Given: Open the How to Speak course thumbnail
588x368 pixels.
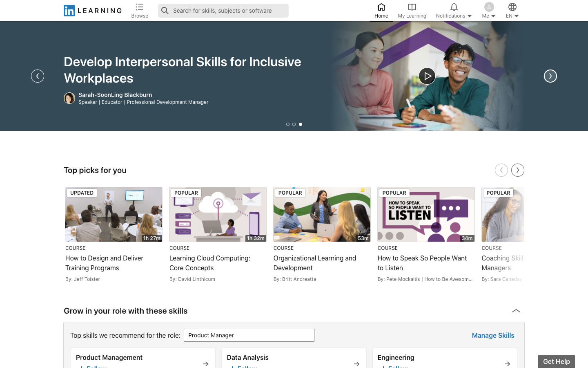Looking at the screenshot, I should pyautogui.click(x=426, y=214).
